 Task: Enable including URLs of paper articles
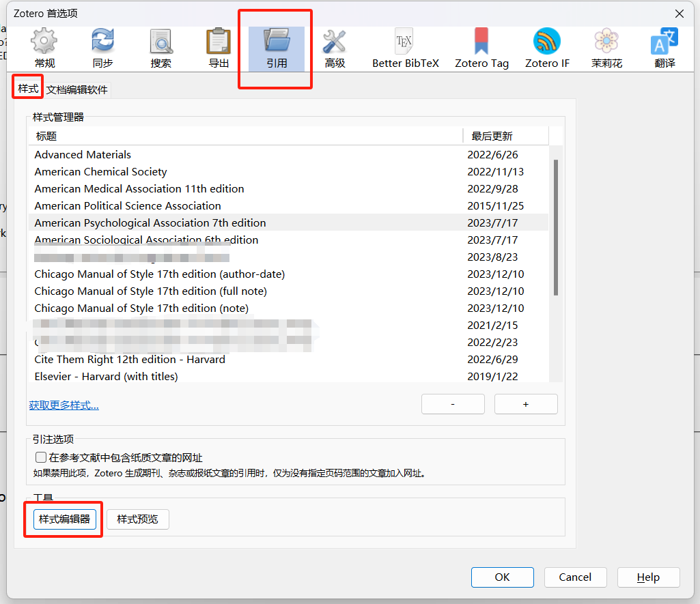[x=41, y=458]
